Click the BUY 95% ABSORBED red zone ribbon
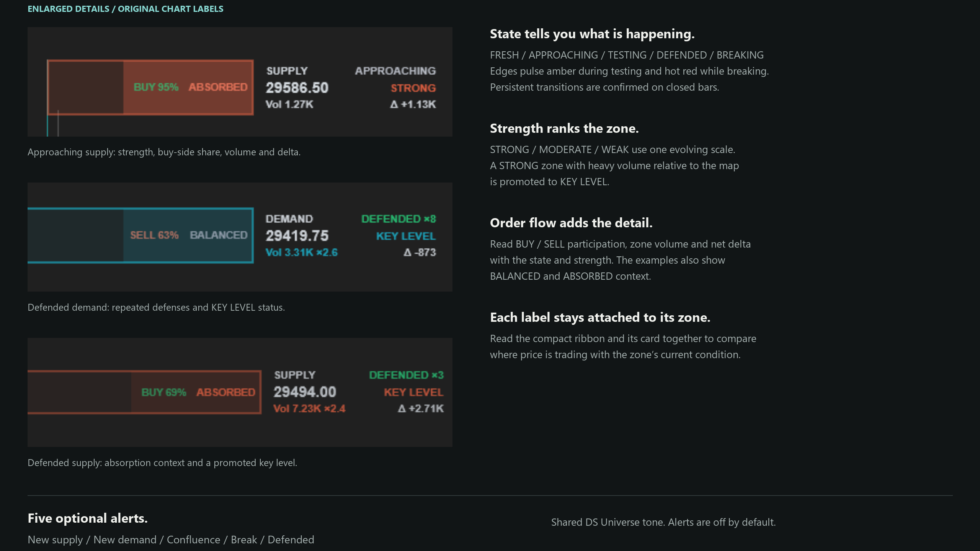This screenshot has height=551, width=980. 150,87
